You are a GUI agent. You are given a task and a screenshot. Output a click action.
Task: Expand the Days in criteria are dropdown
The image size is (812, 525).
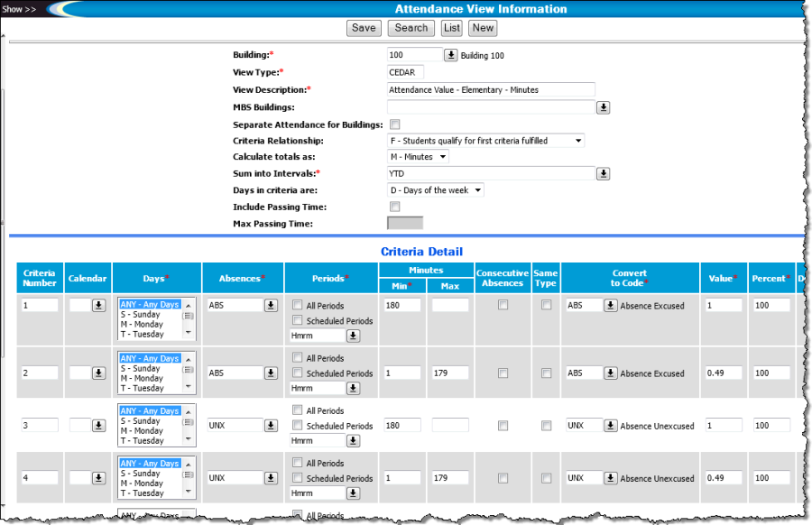(436, 190)
